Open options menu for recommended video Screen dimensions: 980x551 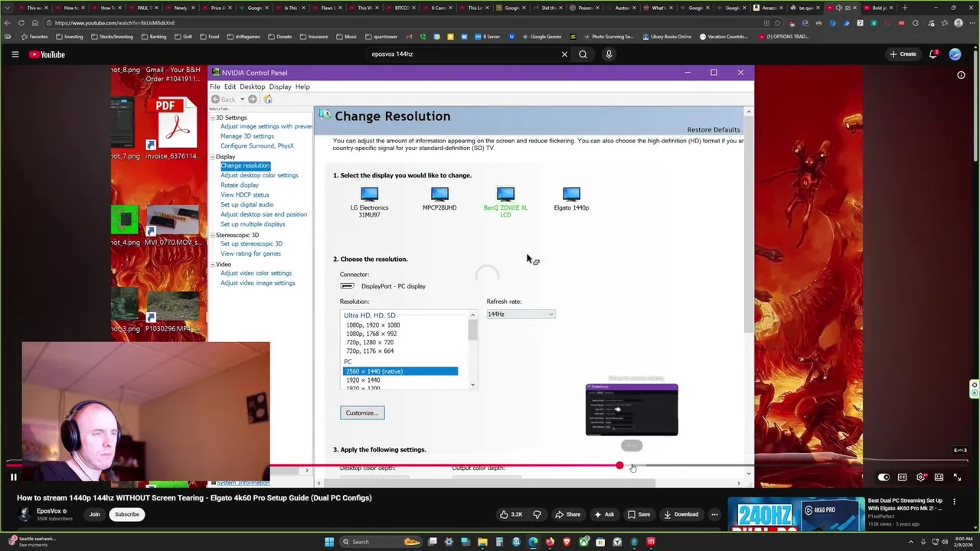click(x=954, y=502)
